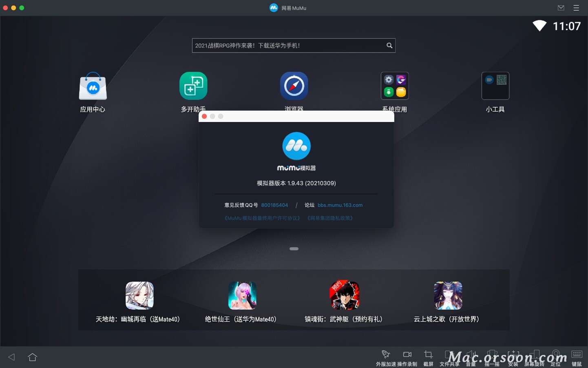588x368 pixels.
Task: Close the MuMu about dialog
Action: (x=204, y=116)
